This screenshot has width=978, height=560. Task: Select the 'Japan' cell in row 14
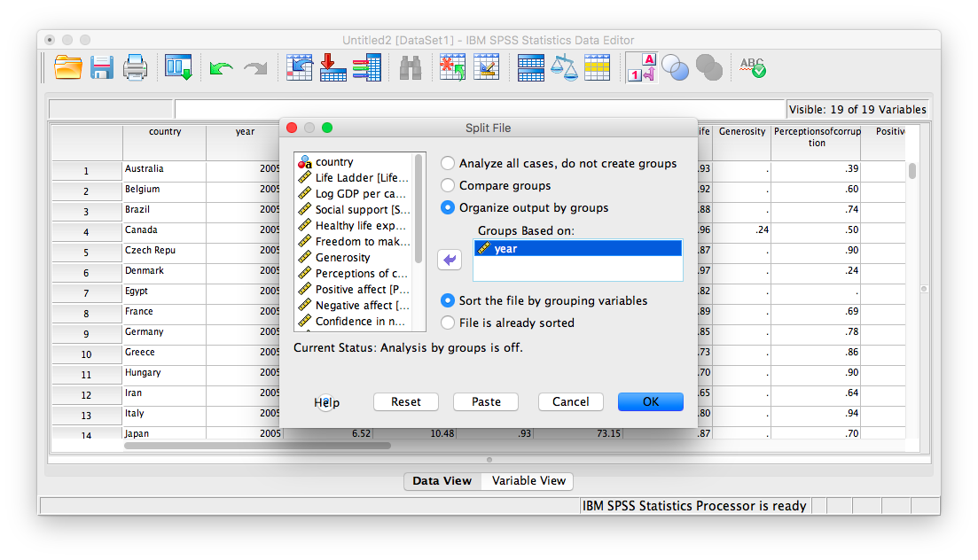pyautogui.click(x=165, y=433)
